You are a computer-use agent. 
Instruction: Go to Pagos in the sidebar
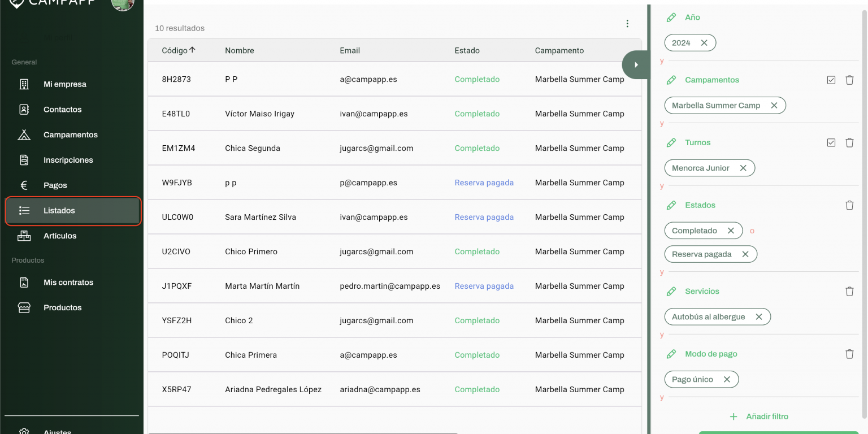click(x=55, y=185)
